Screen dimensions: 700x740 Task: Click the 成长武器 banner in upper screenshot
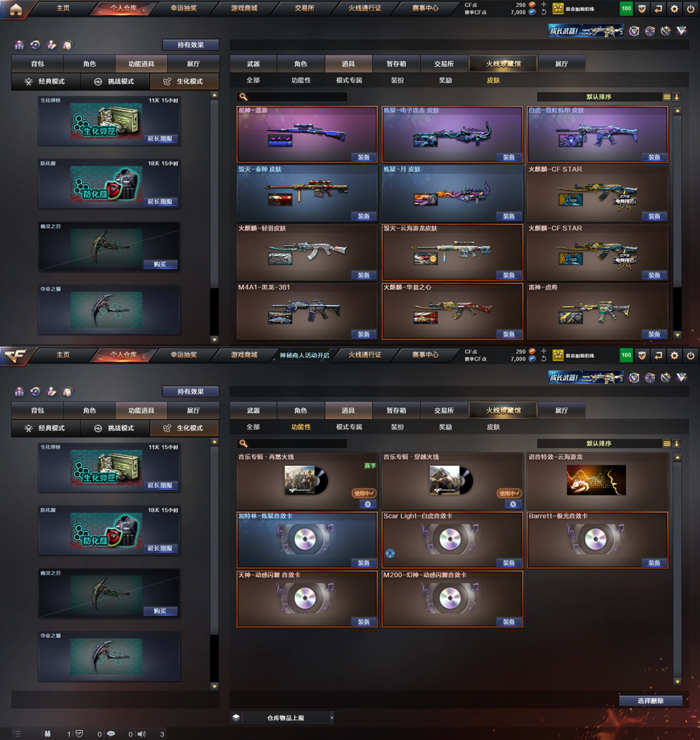coord(586,31)
